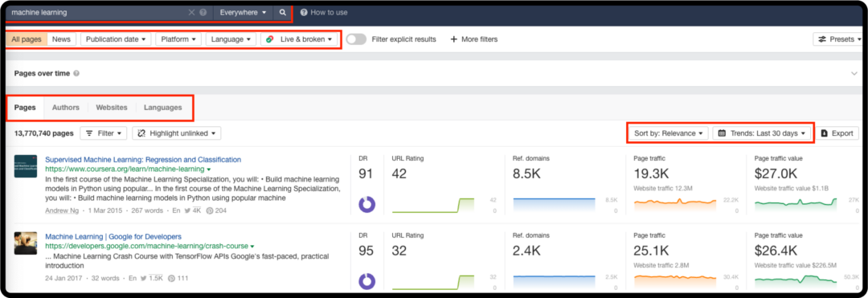Viewport: 868px width, 298px height.
Task: Switch to the Languages tab
Action: (162, 108)
